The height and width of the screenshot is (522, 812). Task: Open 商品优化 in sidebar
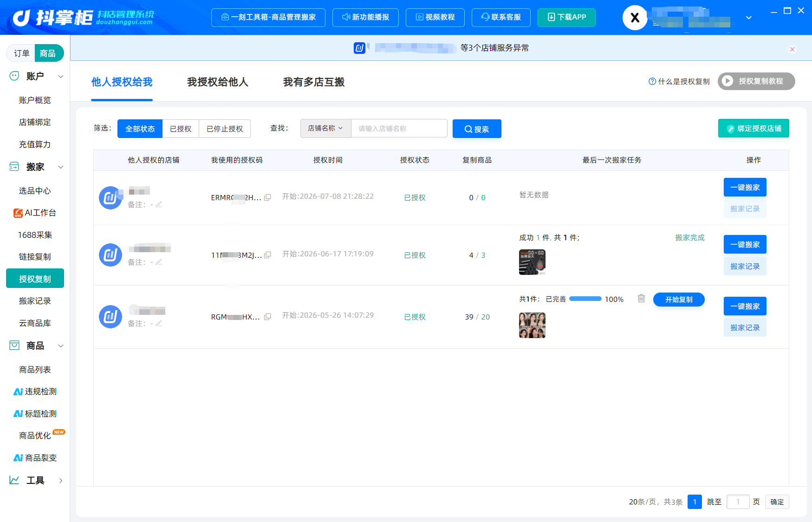tap(35, 436)
